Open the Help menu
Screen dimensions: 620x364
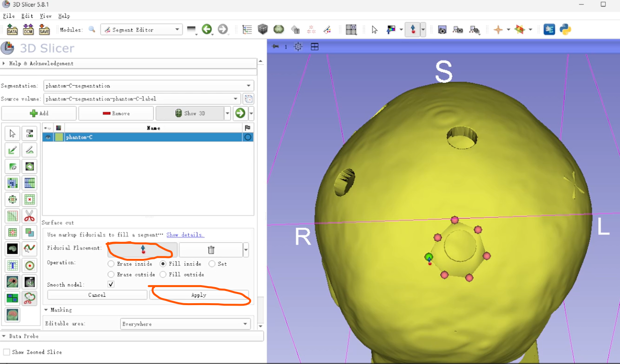click(64, 16)
